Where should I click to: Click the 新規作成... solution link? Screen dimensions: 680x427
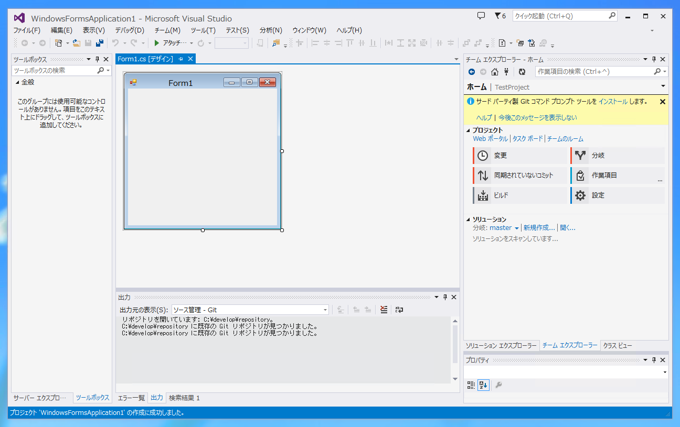pos(539,228)
